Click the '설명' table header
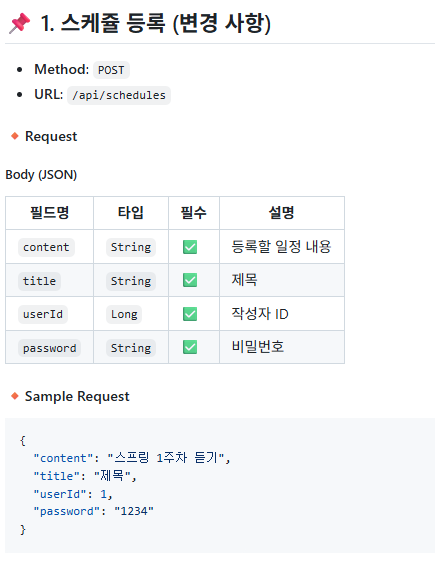This screenshot has width=435, height=561. pyautogui.click(x=282, y=213)
